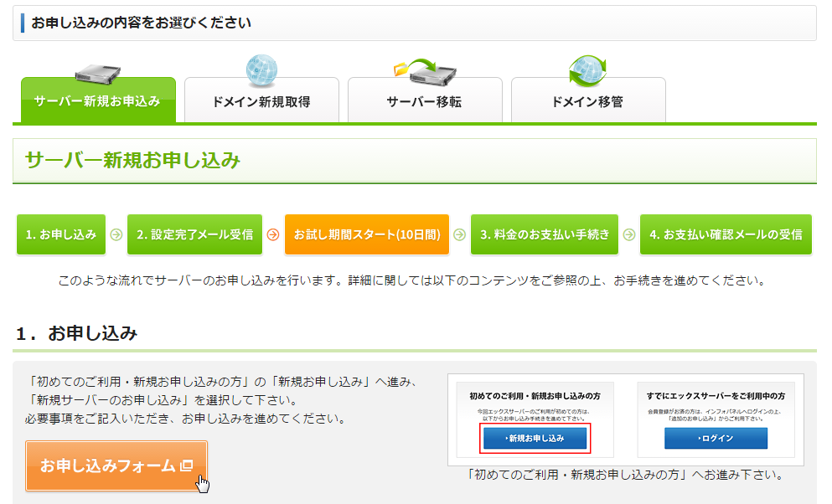The height and width of the screenshot is (504, 832).
Task: Click the 2. 設定完了メール受信 step
Action: click(x=194, y=234)
